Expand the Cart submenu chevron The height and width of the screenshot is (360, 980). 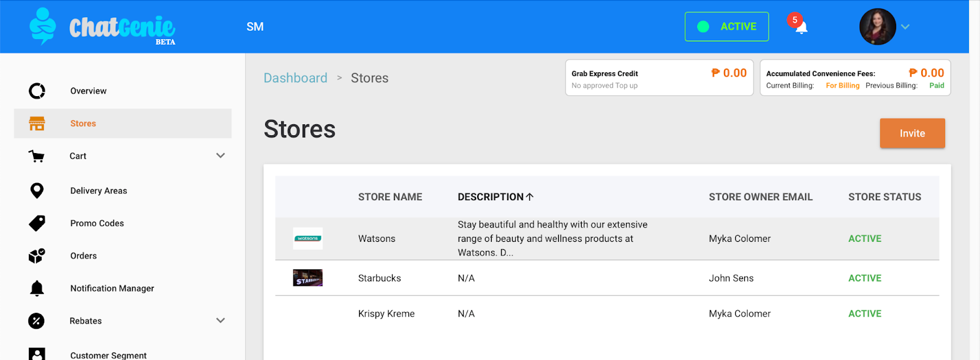coord(221,156)
